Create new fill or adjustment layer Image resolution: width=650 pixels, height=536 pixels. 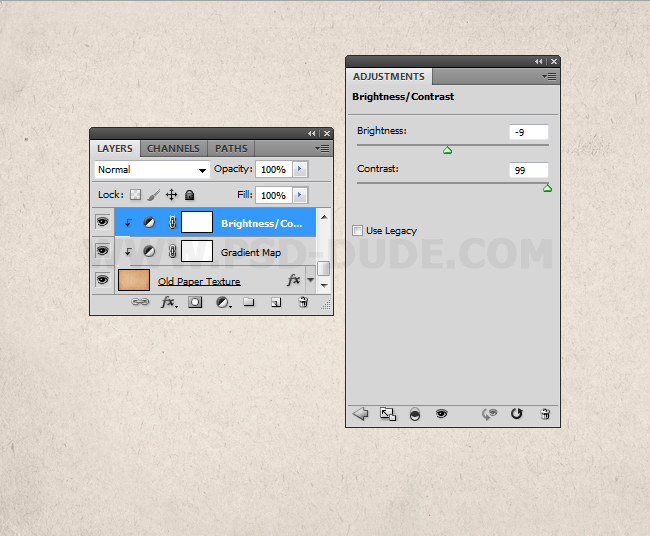223,302
